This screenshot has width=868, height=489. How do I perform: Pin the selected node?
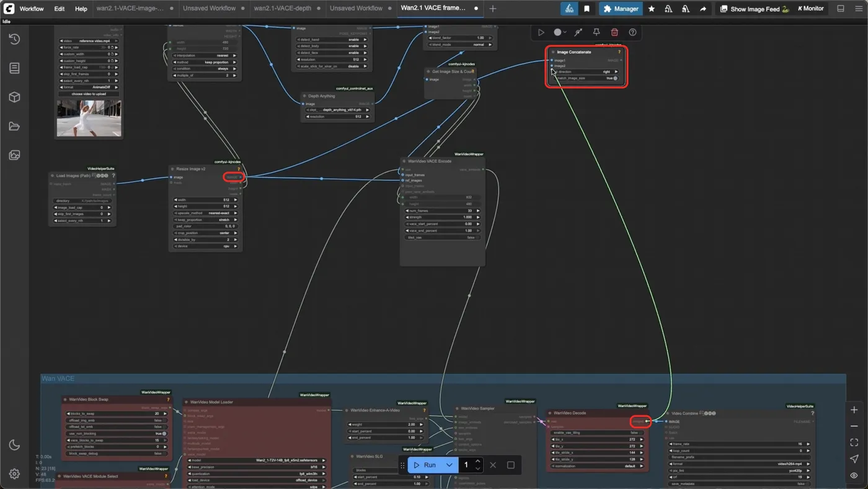596,32
